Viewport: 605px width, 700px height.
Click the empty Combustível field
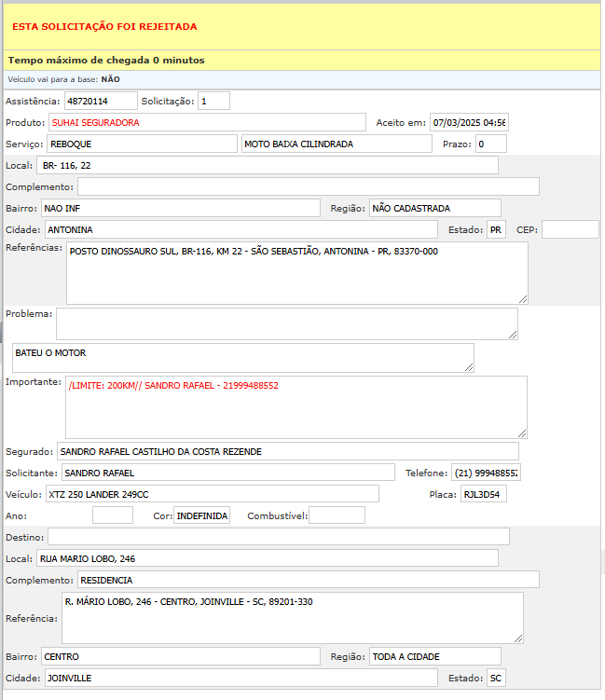(337, 515)
